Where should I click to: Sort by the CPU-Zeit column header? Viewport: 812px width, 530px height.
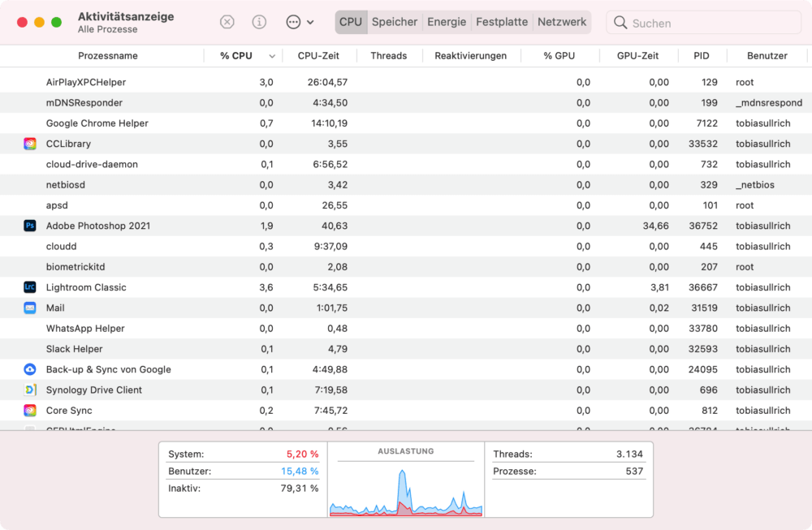(x=318, y=56)
